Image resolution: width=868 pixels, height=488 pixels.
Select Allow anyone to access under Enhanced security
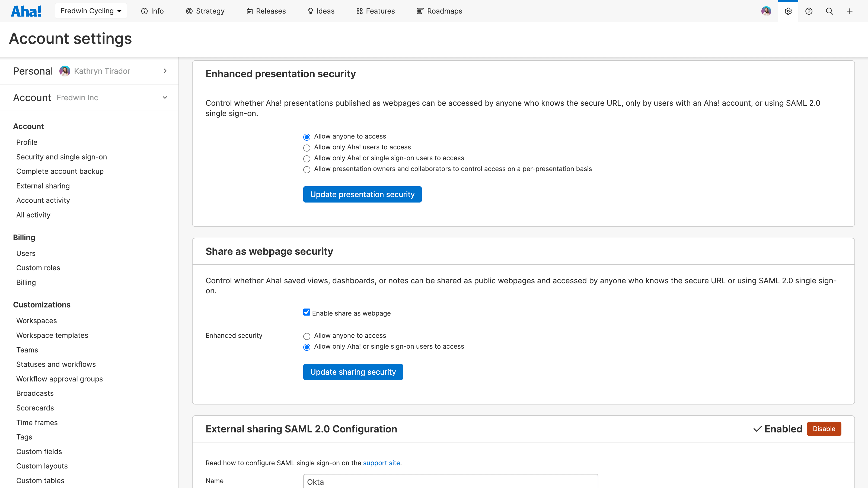tap(307, 336)
